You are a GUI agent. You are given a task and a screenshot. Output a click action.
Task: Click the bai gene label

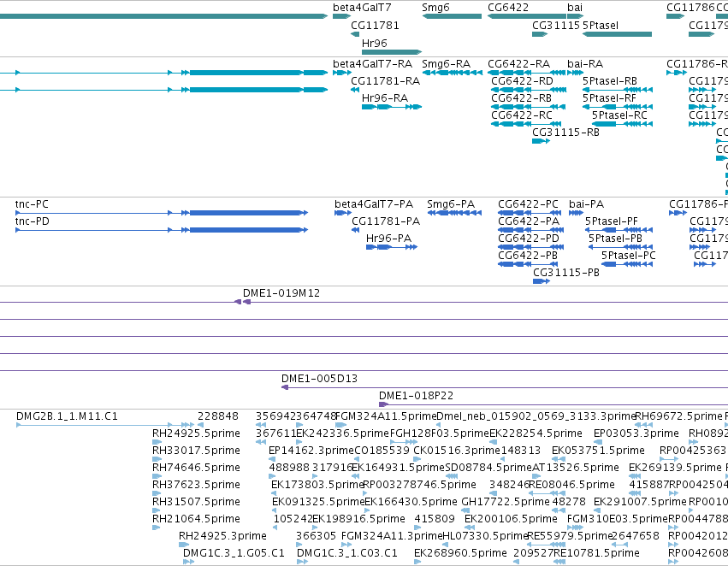pyautogui.click(x=575, y=8)
